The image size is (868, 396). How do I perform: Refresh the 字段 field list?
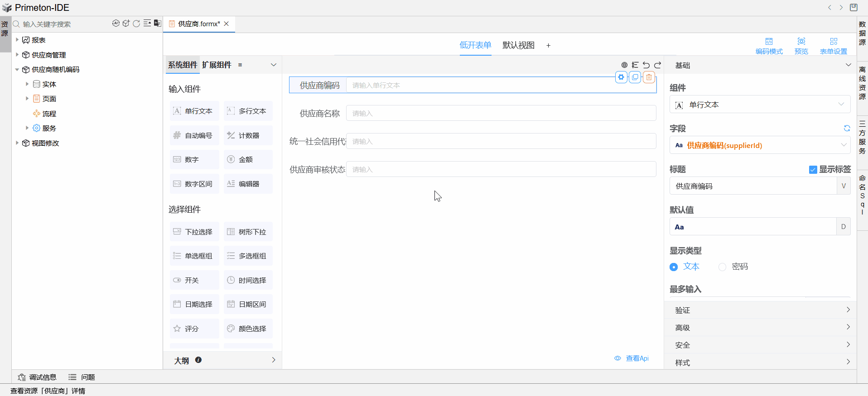[847, 129]
